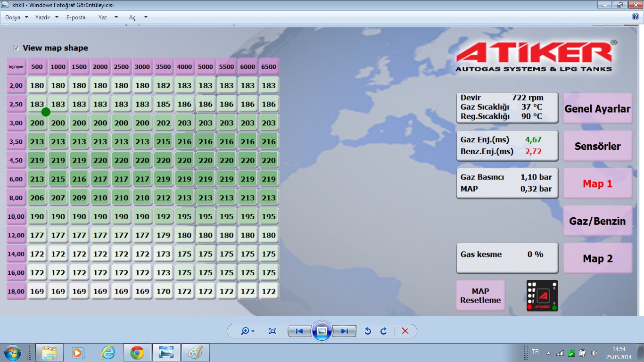Image resolution: width=644 pixels, height=362 pixels.
Task: Open Internet Explorer from the taskbar
Action: click(108, 352)
